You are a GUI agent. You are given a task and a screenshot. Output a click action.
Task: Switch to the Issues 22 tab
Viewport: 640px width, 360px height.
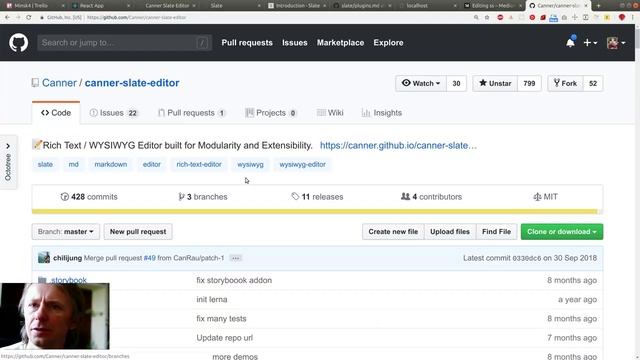[114, 113]
